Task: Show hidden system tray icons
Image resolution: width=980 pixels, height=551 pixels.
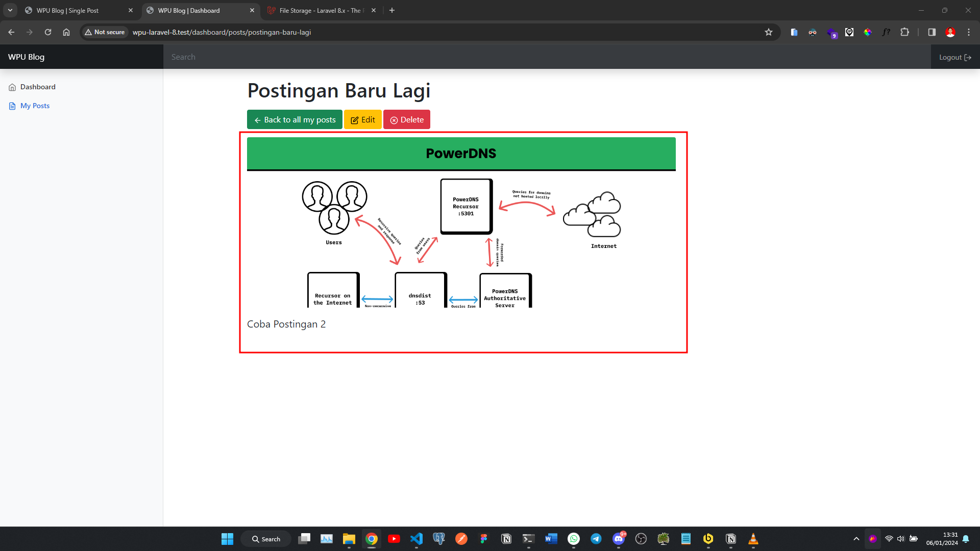Action: click(x=856, y=539)
